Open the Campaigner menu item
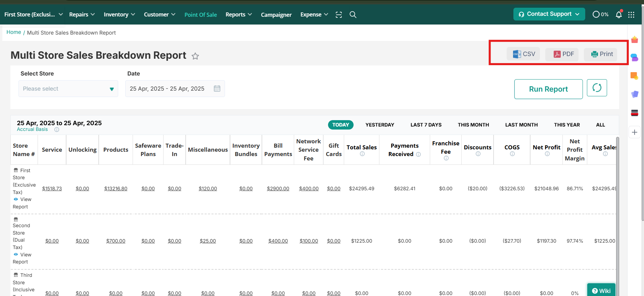The image size is (644, 296). tap(276, 15)
